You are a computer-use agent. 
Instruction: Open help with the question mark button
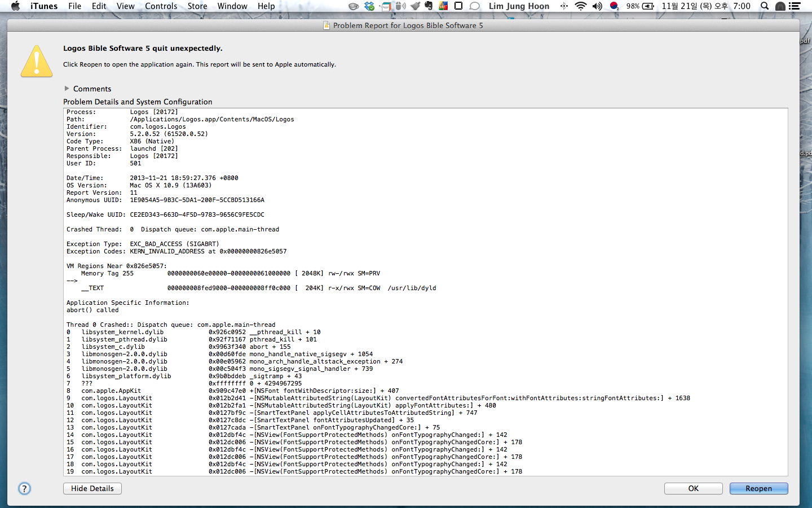click(x=24, y=489)
